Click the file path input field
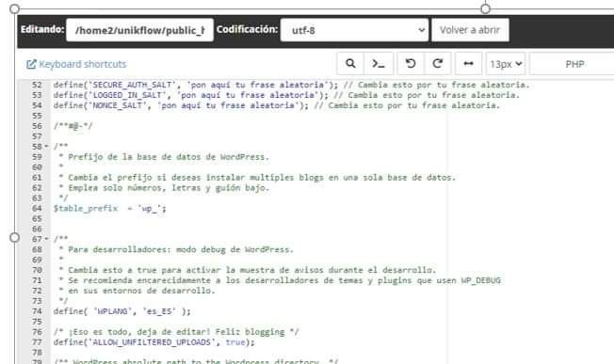Image resolution: width=614 pixels, height=364 pixels. click(x=139, y=30)
